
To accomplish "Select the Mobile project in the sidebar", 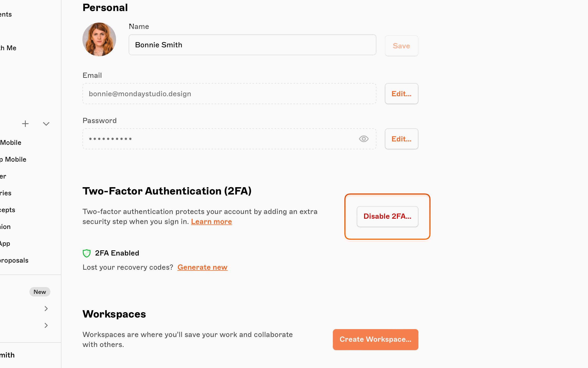I will 10,142.
